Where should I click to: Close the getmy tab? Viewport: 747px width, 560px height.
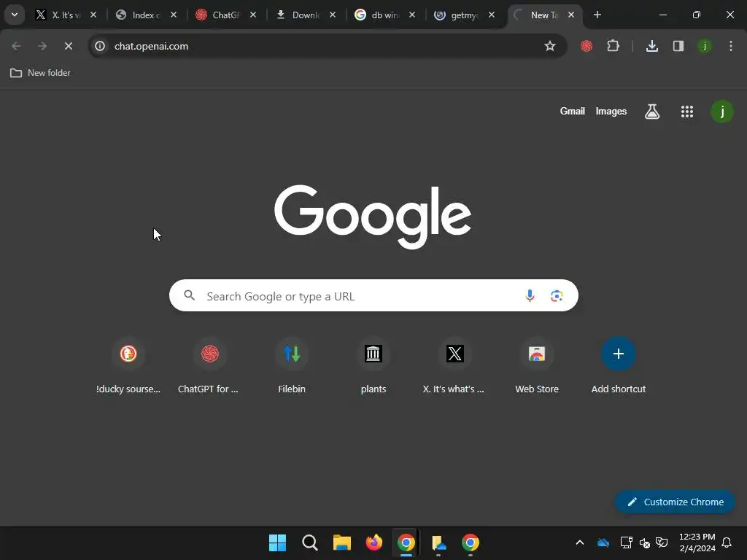tap(492, 15)
